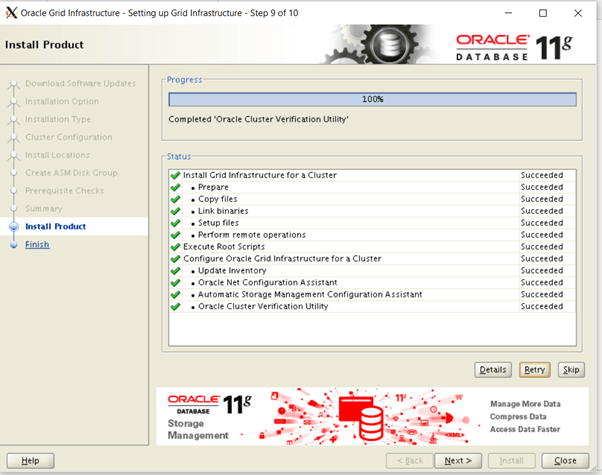Select the Configure Oracle Grid Infrastructure row
Image resolution: width=602 pixels, height=475 pixels.
point(282,259)
